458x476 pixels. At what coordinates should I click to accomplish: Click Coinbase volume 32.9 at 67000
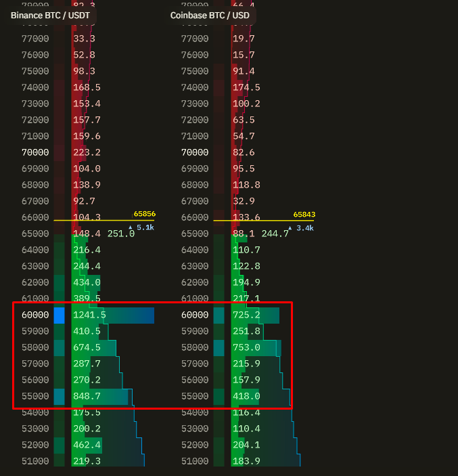coord(244,201)
